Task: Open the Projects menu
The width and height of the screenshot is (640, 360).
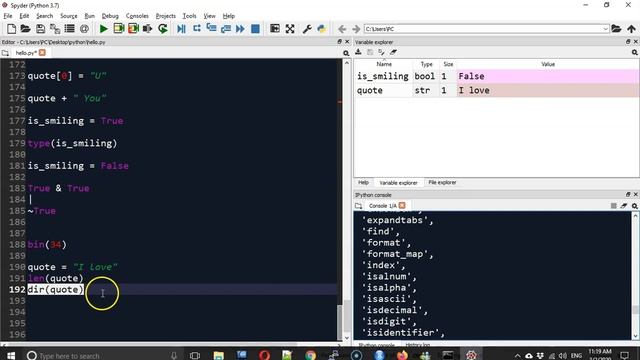Action: click(166, 16)
